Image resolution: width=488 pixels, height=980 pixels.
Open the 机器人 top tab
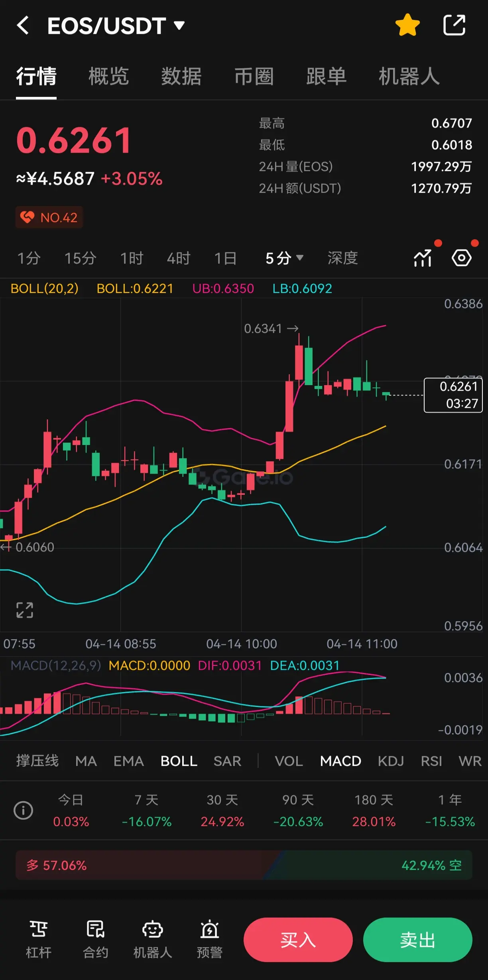409,76
